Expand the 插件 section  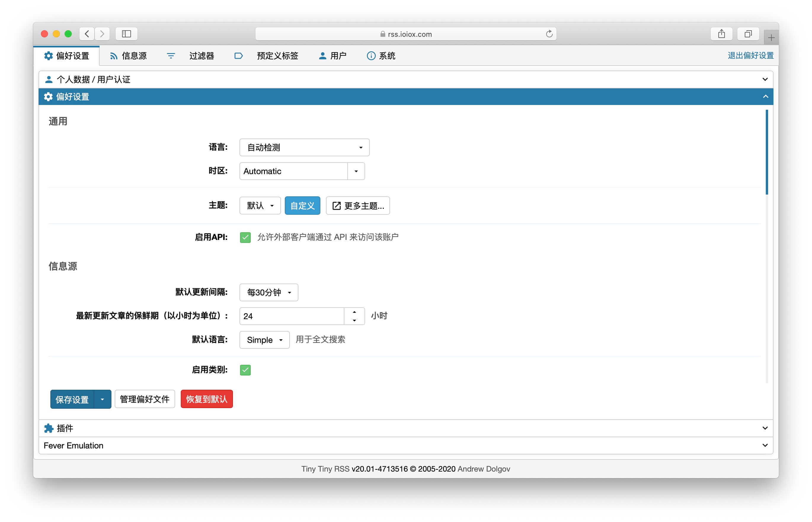(x=406, y=428)
